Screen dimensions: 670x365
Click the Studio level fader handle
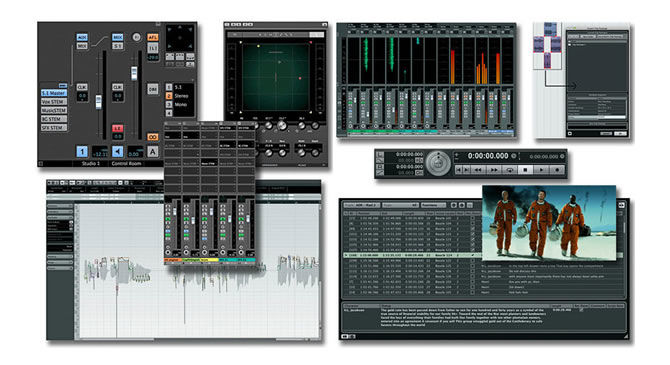pyautogui.click(x=98, y=102)
